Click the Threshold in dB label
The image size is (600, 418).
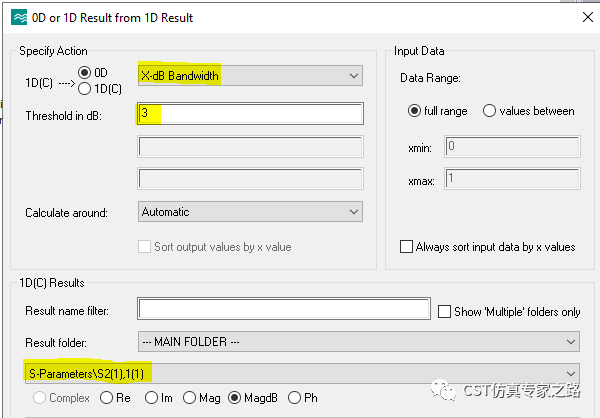pos(64,116)
